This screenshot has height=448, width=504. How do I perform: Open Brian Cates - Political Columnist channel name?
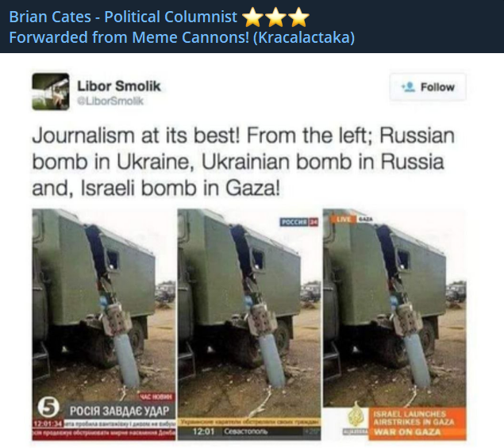(123, 17)
